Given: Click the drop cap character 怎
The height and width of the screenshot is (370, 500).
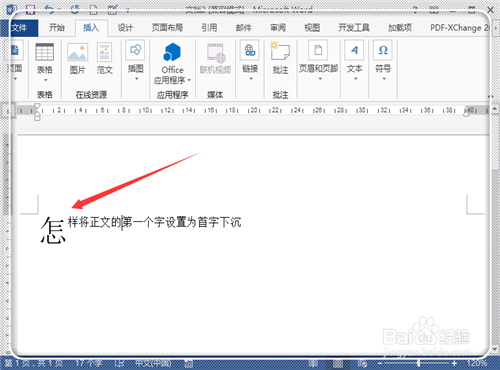Looking at the screenshot, I should pos(53,230).
